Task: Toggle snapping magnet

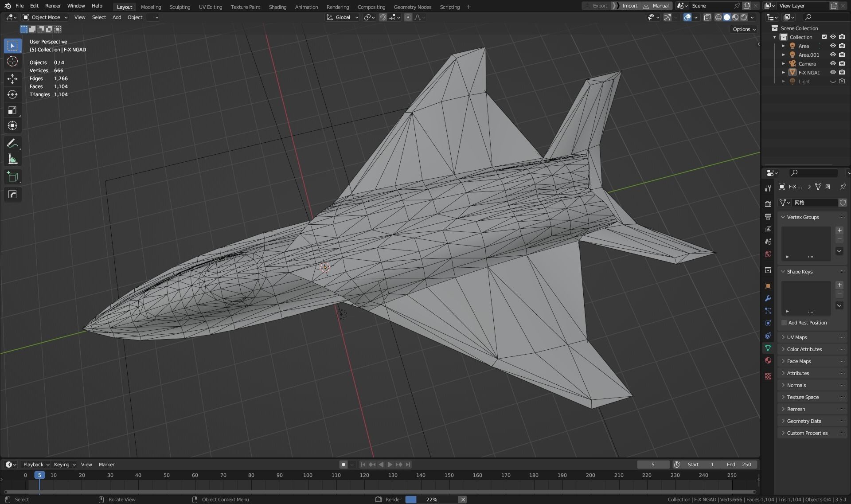Action: (x=383, y=17)
